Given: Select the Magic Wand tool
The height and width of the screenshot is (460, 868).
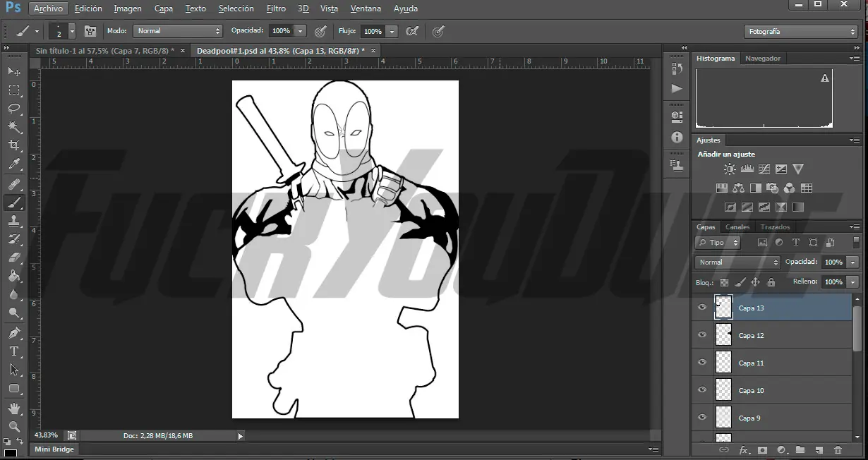Looking at the screenshot, I should click(14, 127).
